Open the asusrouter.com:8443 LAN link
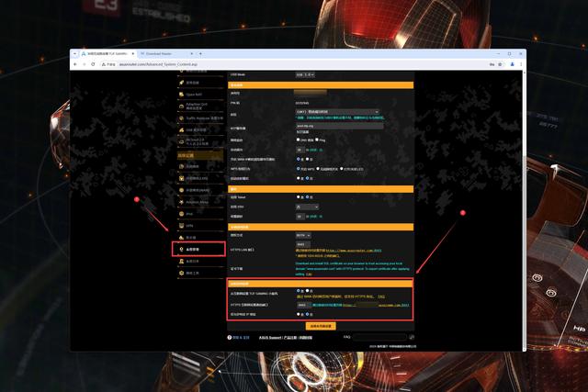The image size is (588, 392). point(354,251)
